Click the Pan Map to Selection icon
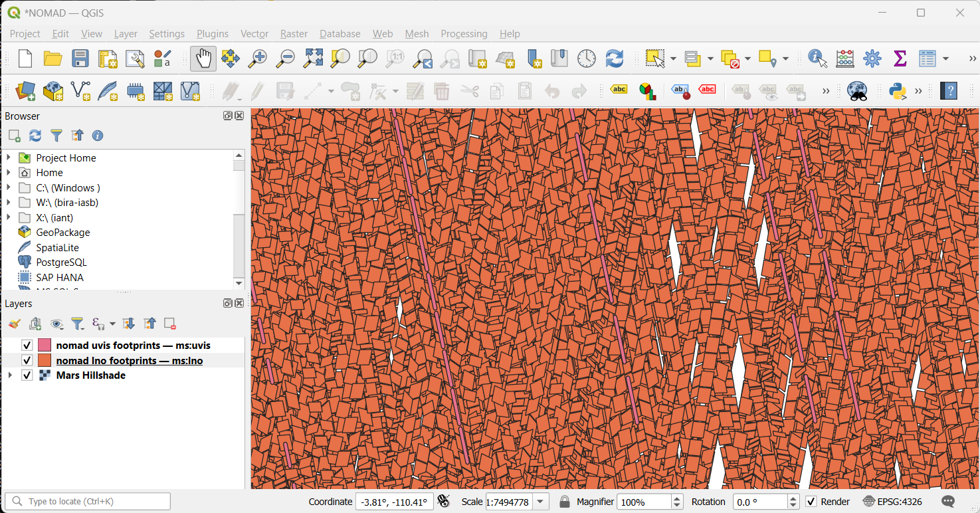 pos(230,58)
